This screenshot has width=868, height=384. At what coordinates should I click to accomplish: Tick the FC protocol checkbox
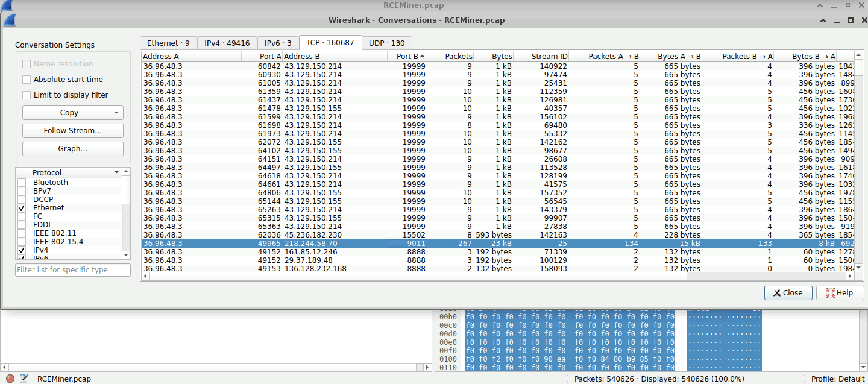click(x=22, y=216)
